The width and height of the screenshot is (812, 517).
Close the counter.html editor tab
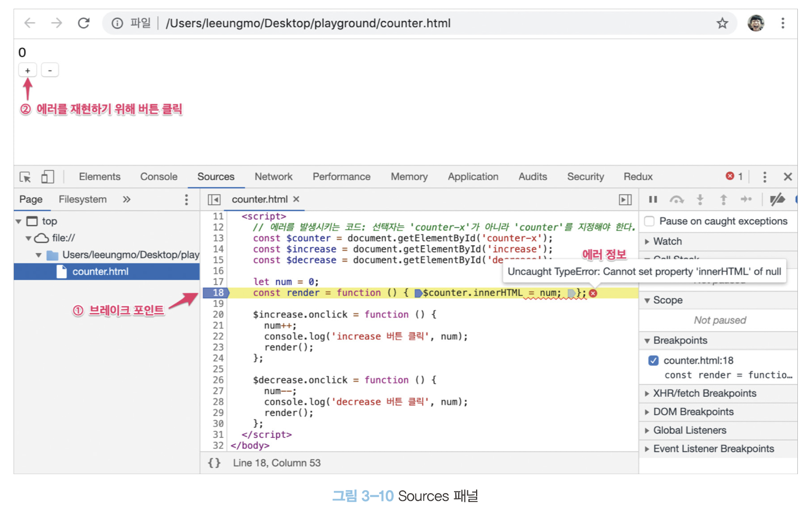(x=296, y=199)
